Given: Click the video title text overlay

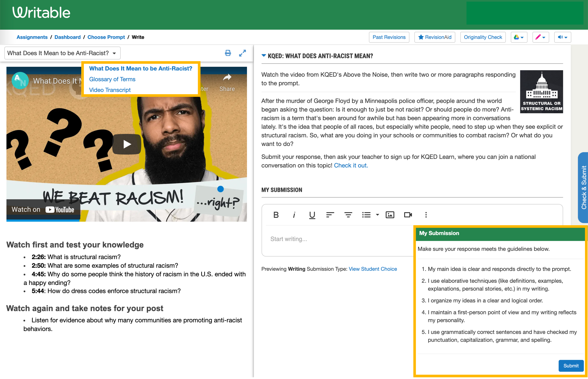Looking at the screenshot, I should [57, 81].
